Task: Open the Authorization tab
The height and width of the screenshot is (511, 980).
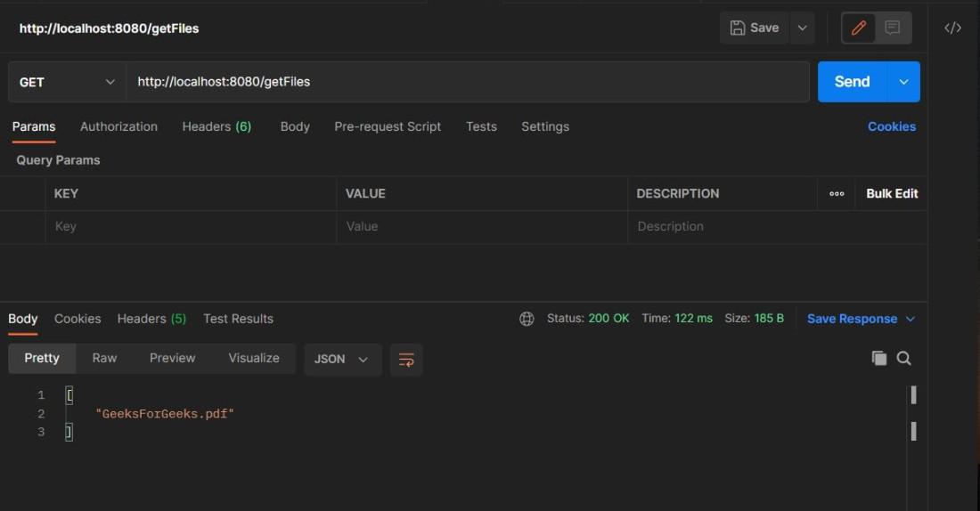Action: point(118,126)
